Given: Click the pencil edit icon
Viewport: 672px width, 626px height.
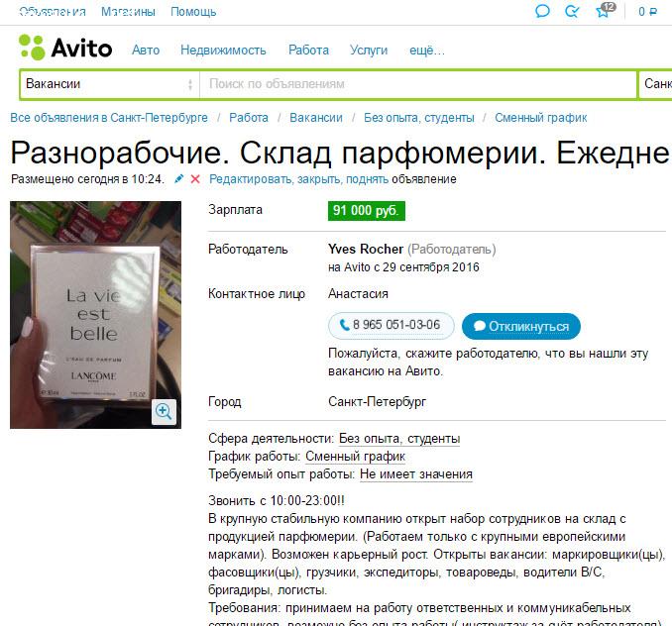Looking at the screenshot, I should pyautogui.click(x=178, y=179).
